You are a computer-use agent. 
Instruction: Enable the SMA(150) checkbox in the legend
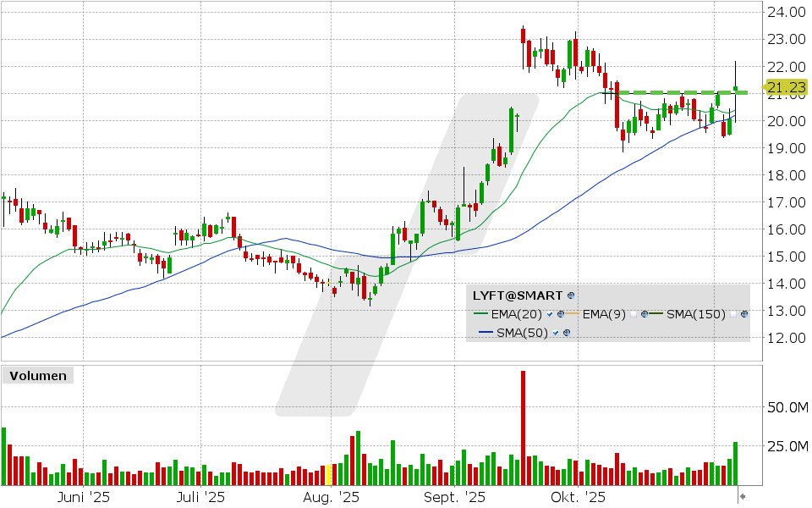732,313
